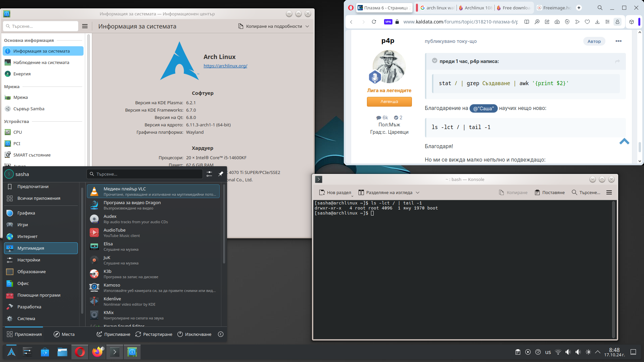The image size is (644, 362).
Task: Open Konsole hamburger menu
Action: (609, 192)
